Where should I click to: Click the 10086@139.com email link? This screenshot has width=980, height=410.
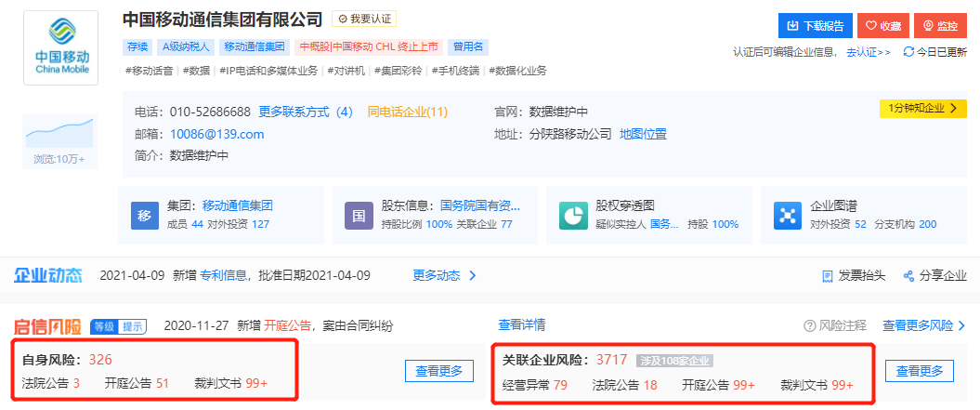216,134
